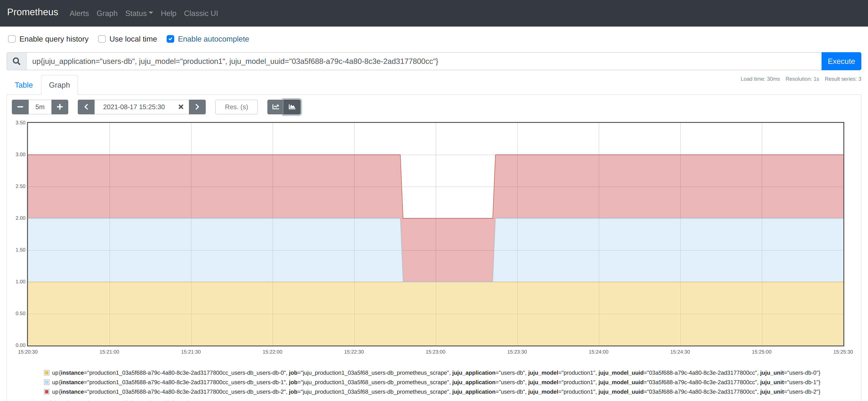The height and width of the screenshot is (401, 868).
Task: Open the Status dropdown menu
Action: pos(139,13)
